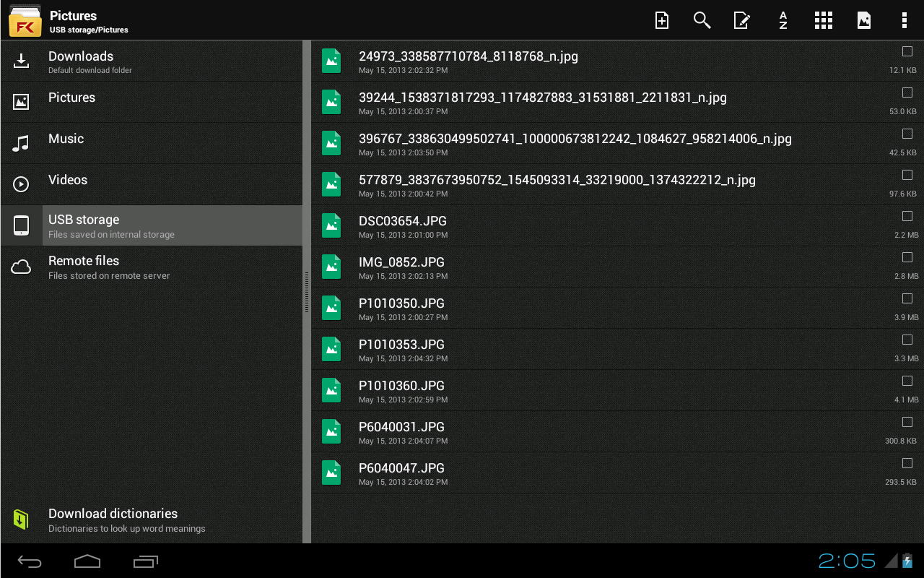Click the panel divider drag handle
The width and height of the screenshot is (924, 578).
coord(307,292)
